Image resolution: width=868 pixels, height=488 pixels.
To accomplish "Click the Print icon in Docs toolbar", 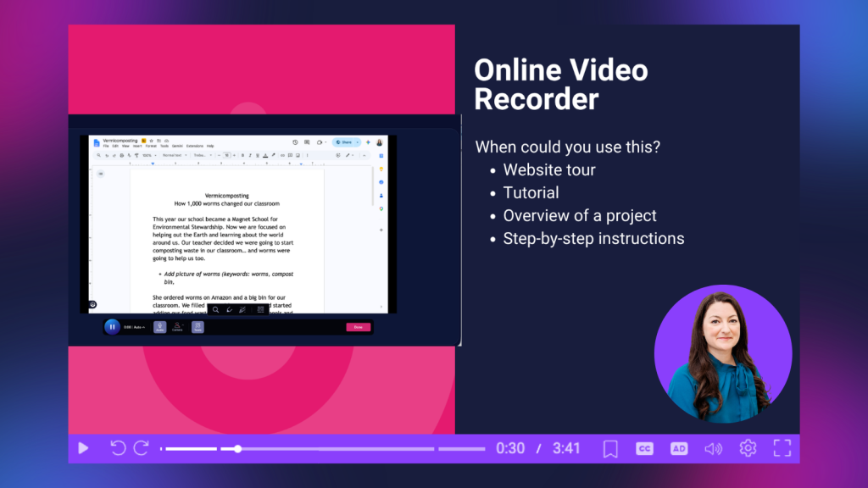I will click(122, 156).
